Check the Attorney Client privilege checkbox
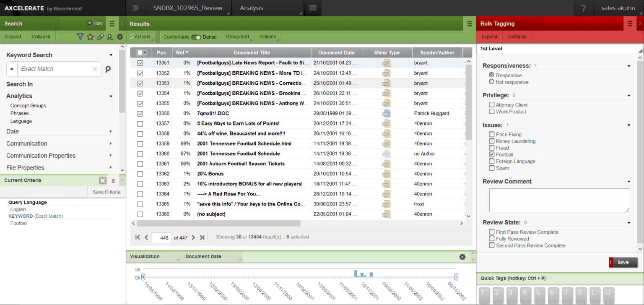Viewport: 644px width, 305px height. 491,104
